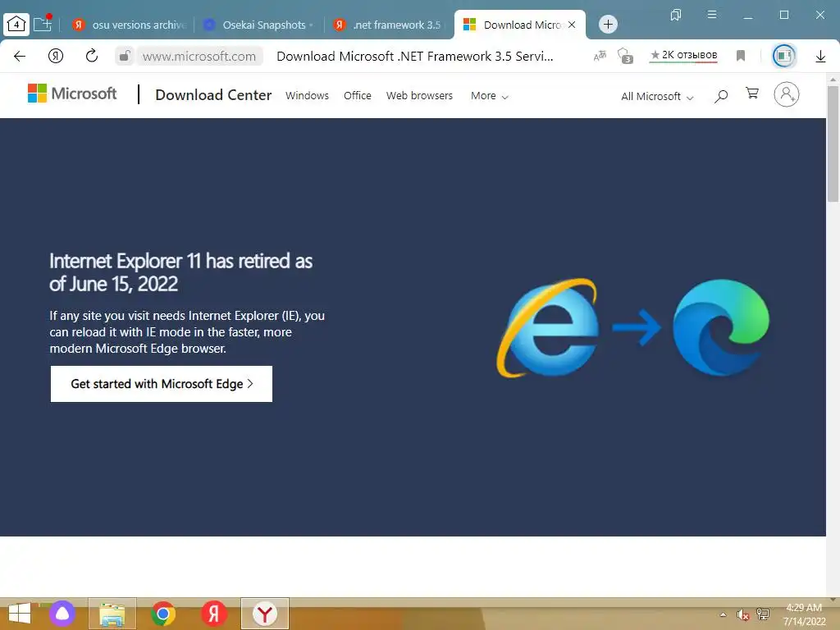Reload the current page
The width and height of the screenshot is (840, 630).
pyautogui.click(x=92, y=55)
